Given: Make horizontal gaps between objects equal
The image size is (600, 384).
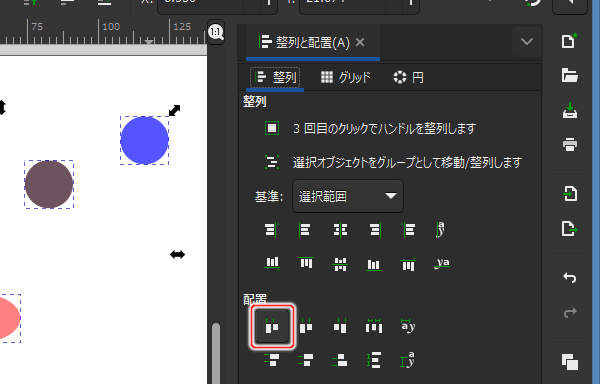Looking at the screenshot, I should (x=374, y=327).
